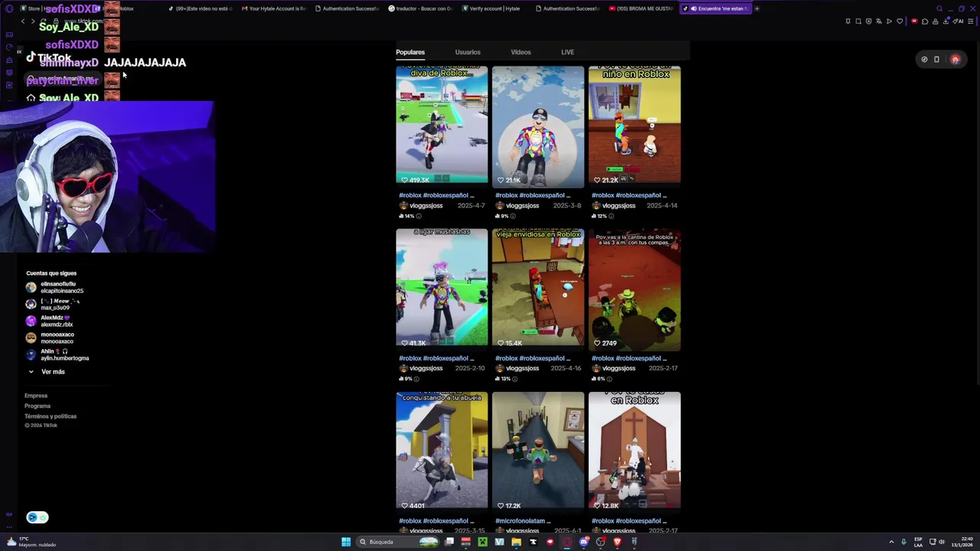Click the red extension icon in toolbar

(914, 21)
